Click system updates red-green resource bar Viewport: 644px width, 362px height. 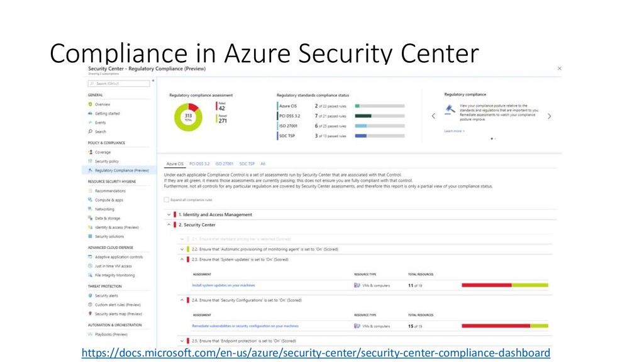tap(505, 285)
